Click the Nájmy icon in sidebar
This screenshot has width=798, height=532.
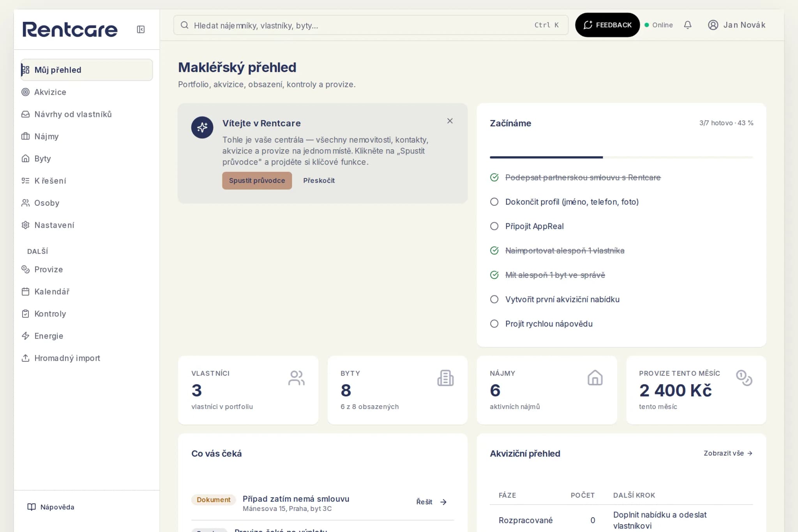coord(25,136)
